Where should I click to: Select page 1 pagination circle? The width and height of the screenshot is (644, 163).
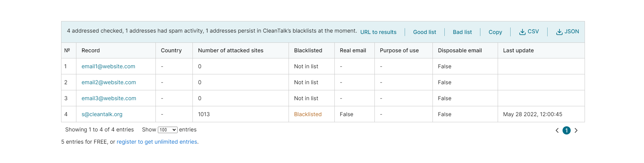(567, 130)
